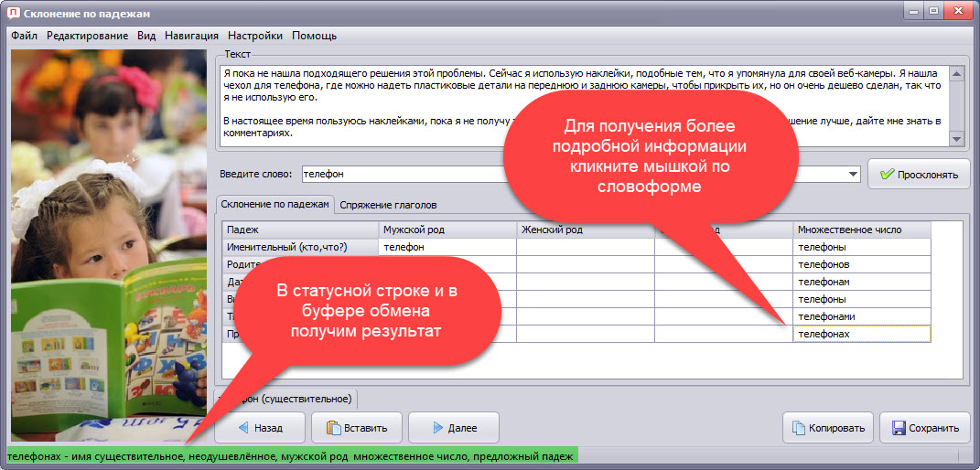Screen dimensions: 980x470
Task: Click the Множественное число column header
Action: pyautogui.click(x=862, y=230)
